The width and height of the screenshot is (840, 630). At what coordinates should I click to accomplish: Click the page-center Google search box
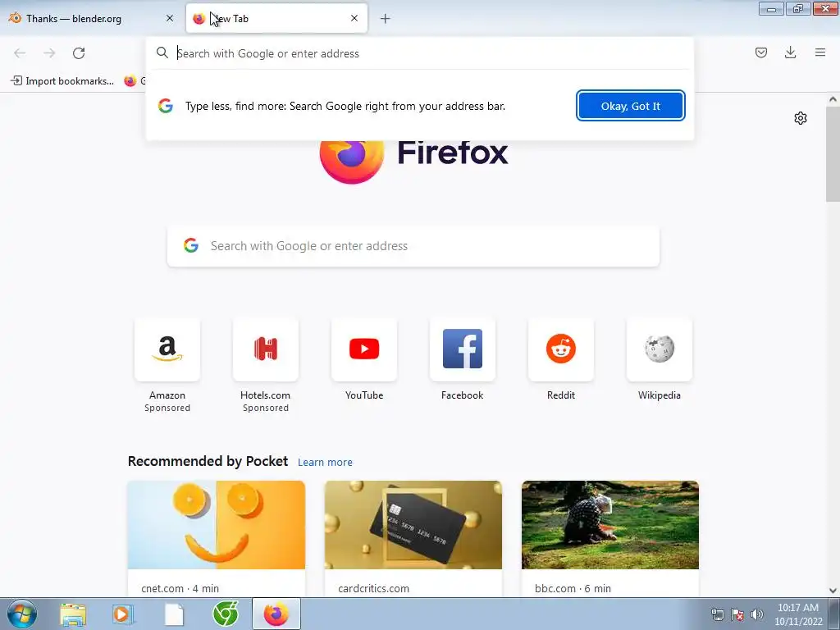click(x=413, y=246)
